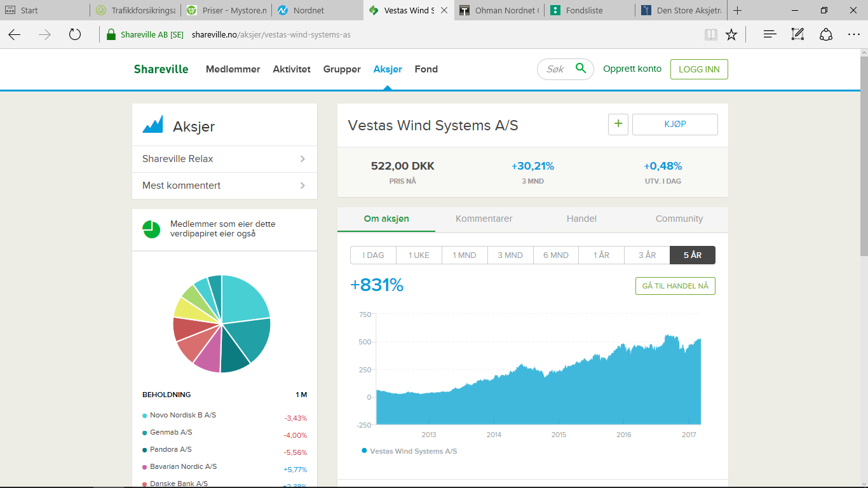
Task: Select the 1 UKE time range
Action: tap(419, 255)
